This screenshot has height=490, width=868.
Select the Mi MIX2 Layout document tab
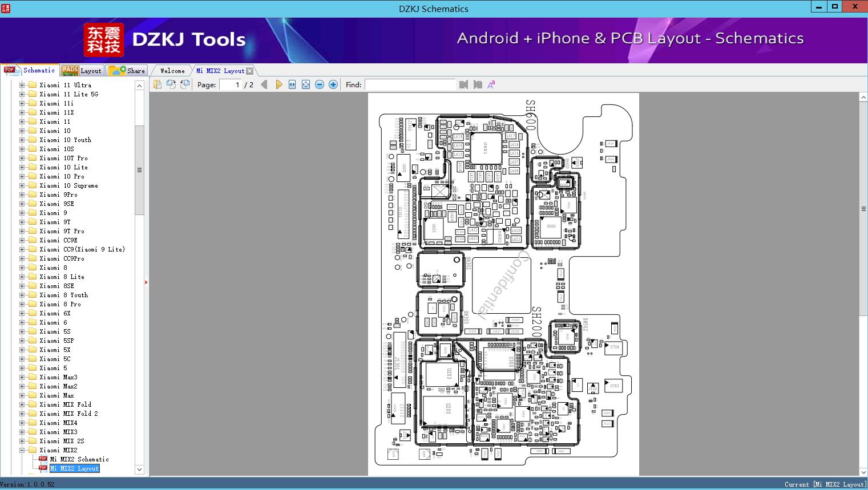pyautogui.click(x=220, y=71)
